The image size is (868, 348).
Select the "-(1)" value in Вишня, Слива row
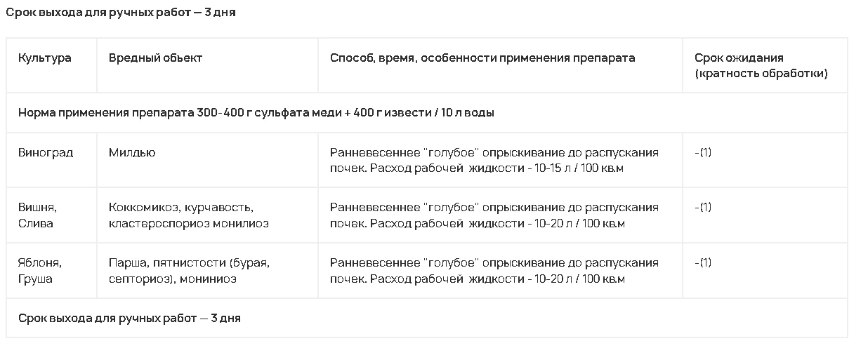[702, 208]
